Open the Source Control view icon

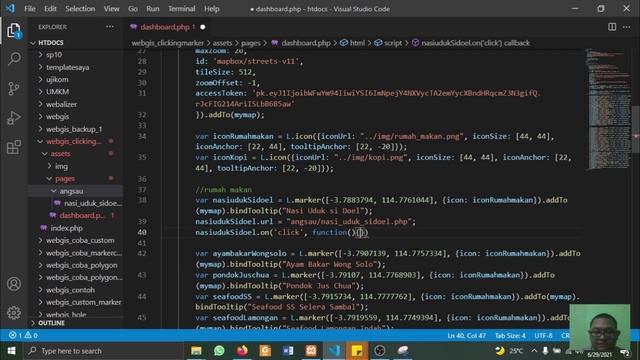point(13,89)
